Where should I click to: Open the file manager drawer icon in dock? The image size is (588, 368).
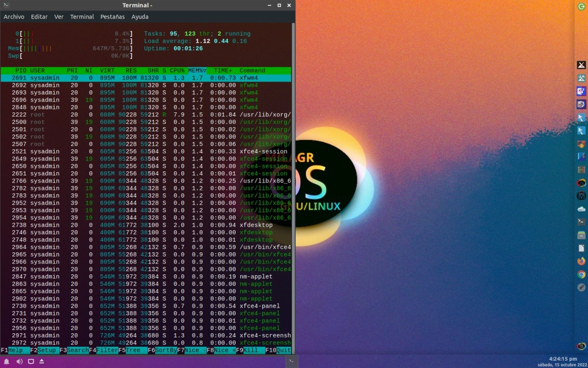(x=581, y=235)
